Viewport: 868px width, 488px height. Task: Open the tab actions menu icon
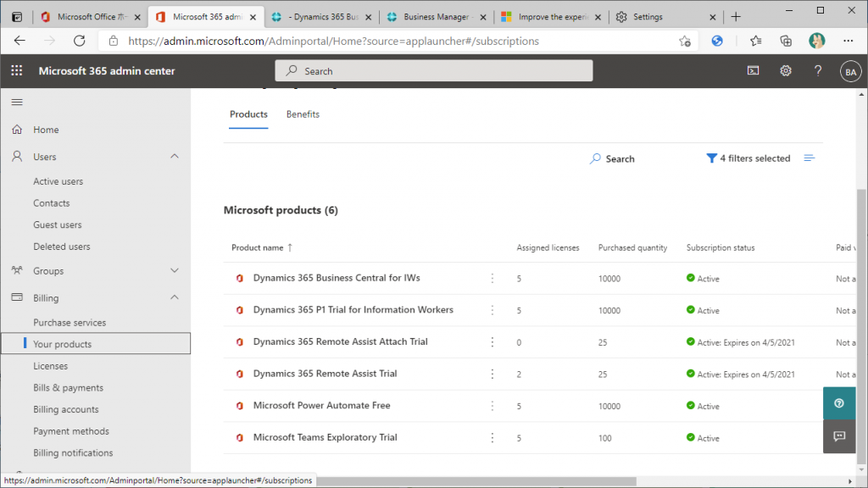17,17
